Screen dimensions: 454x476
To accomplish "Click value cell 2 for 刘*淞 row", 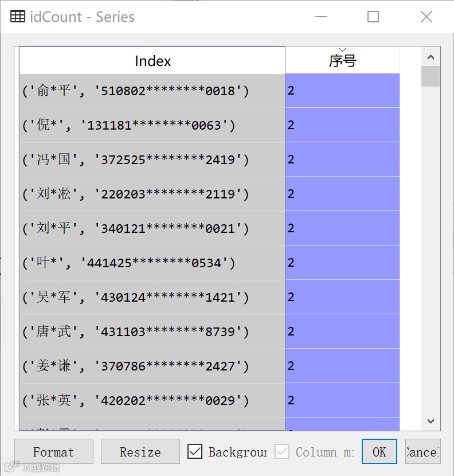I will click(342, 194).
